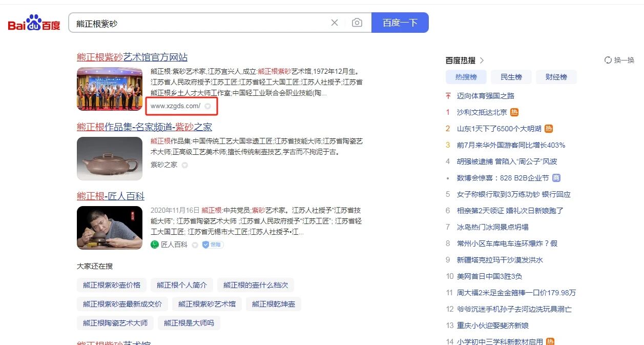The image size is (644, 345).
Task: Open hot search 数博会惊喜：828 B2B企业节
Action: click(x=503, y=178)
